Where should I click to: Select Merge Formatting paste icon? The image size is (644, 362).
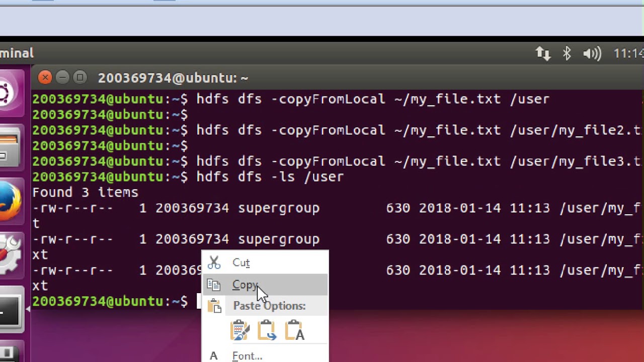tap(267, 330)
